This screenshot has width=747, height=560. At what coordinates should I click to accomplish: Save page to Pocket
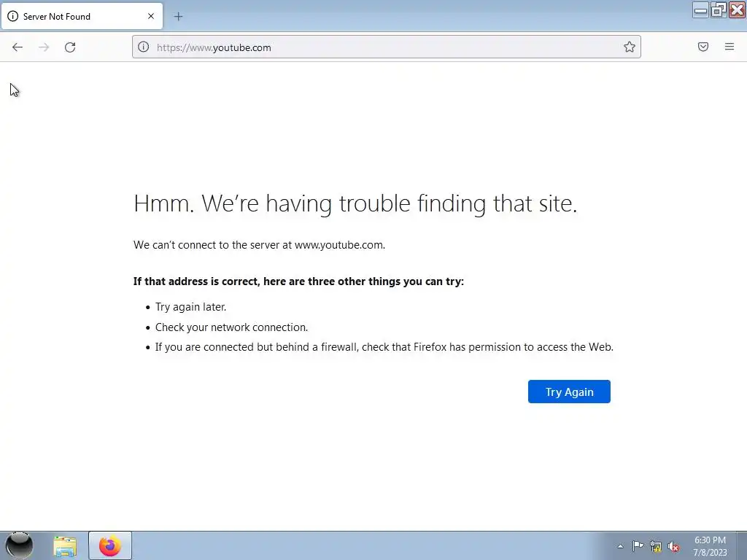[703, 47]
